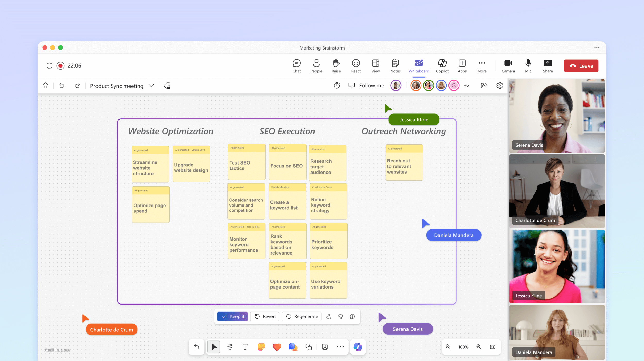The image size is (644, 361).
Task: Expand the +2 participants overflow
Action: 467,86
